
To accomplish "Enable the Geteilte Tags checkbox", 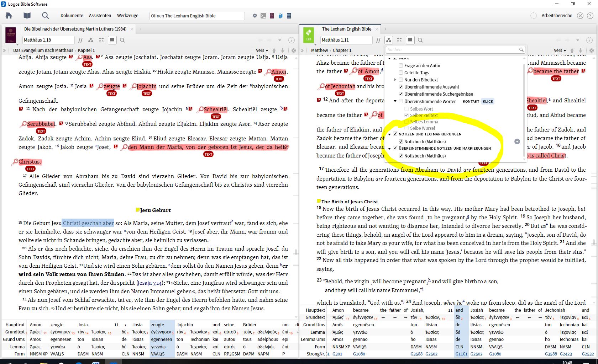I will [401, 73].
